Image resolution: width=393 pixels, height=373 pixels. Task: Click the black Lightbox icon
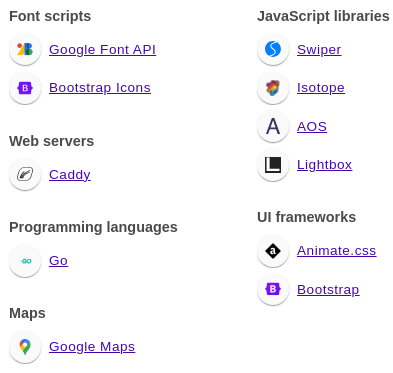pos(273,165)
